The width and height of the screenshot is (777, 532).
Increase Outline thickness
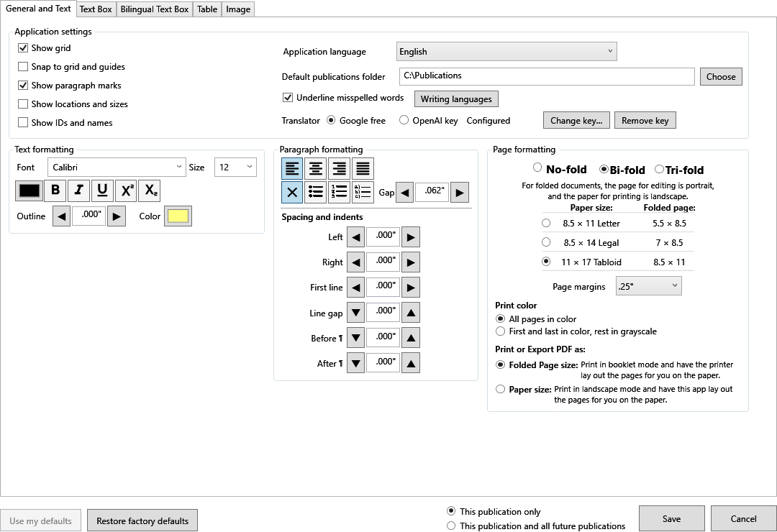[x=117, y=216]
